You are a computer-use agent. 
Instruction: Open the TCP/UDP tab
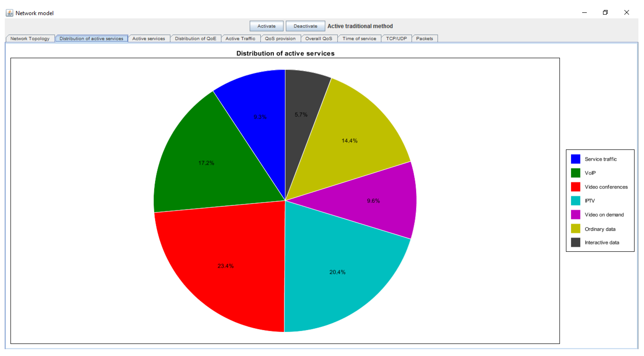point(396,38)
